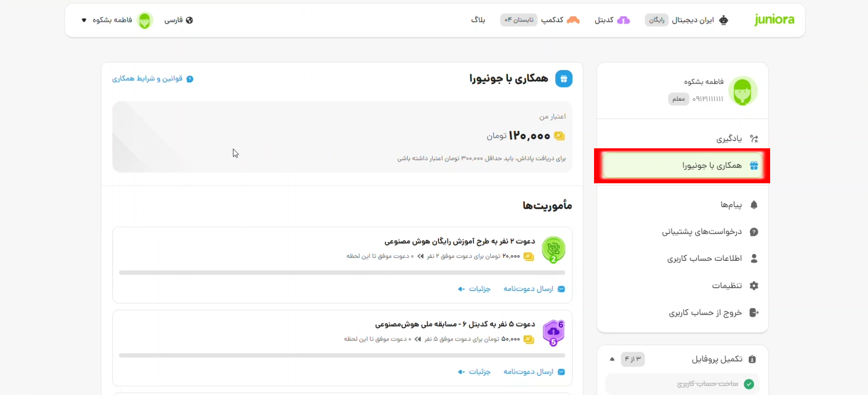Screen dimensions: 868x395
Task: Click the اعتبار من label
Action: [x=553, y=117]
